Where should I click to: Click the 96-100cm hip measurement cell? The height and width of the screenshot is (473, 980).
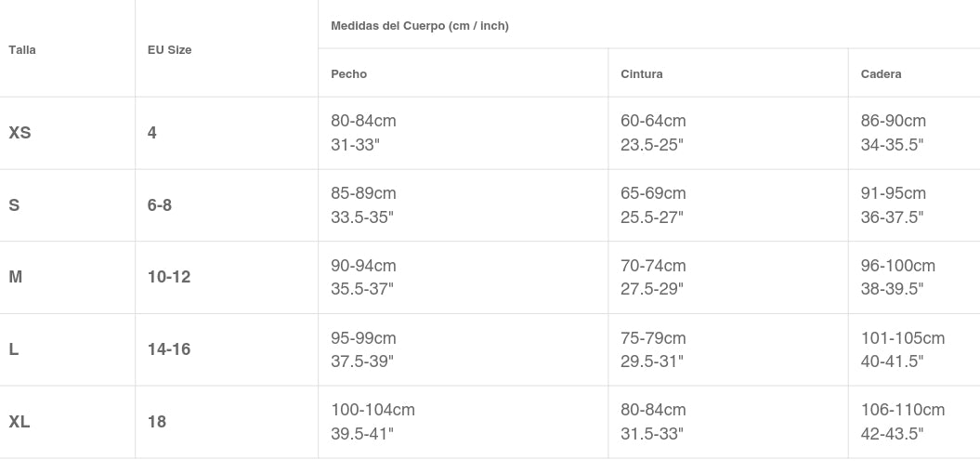pyautogui.click(x=897, y=267)
